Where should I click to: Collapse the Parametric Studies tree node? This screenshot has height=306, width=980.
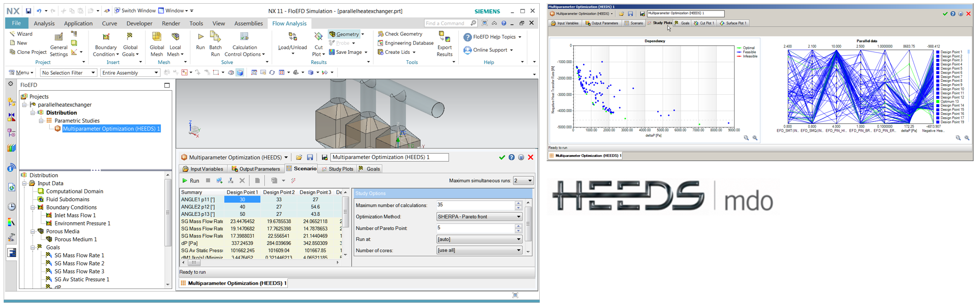tap(41, 121)
